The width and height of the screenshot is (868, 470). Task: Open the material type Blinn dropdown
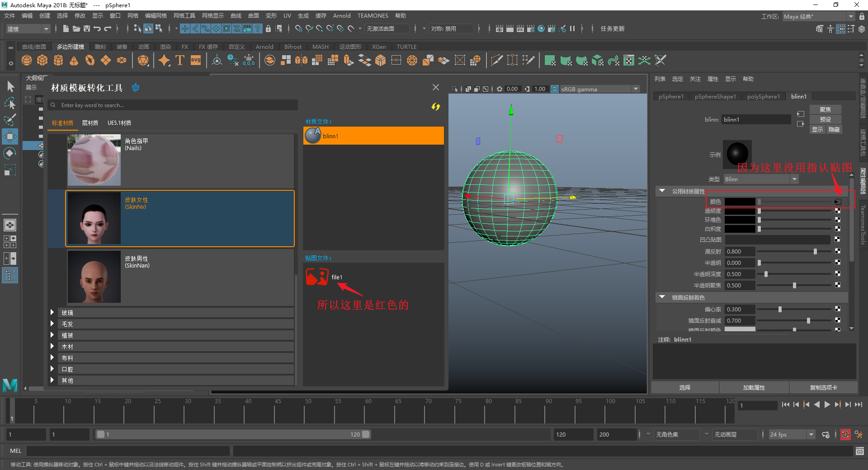(x=761, y=179)
